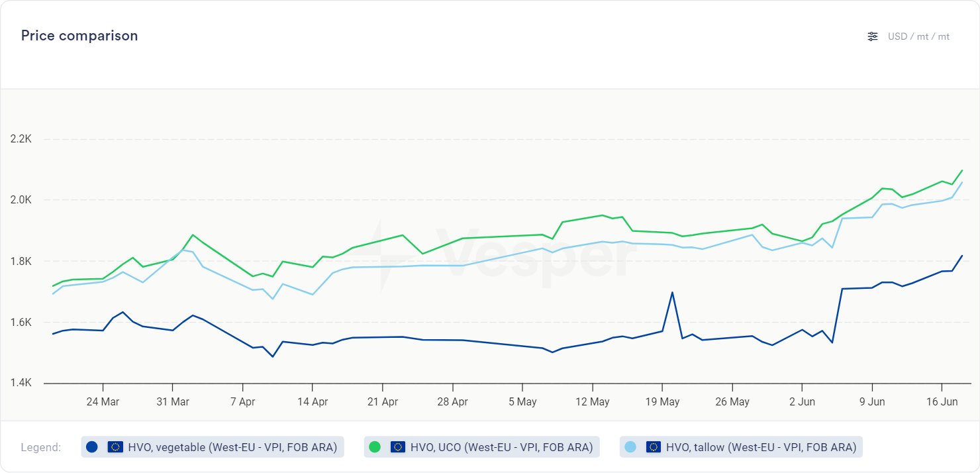Click the 1.4K value on y-axis
980x473 pixels.
pyautogui.click(x=21, y=384)
